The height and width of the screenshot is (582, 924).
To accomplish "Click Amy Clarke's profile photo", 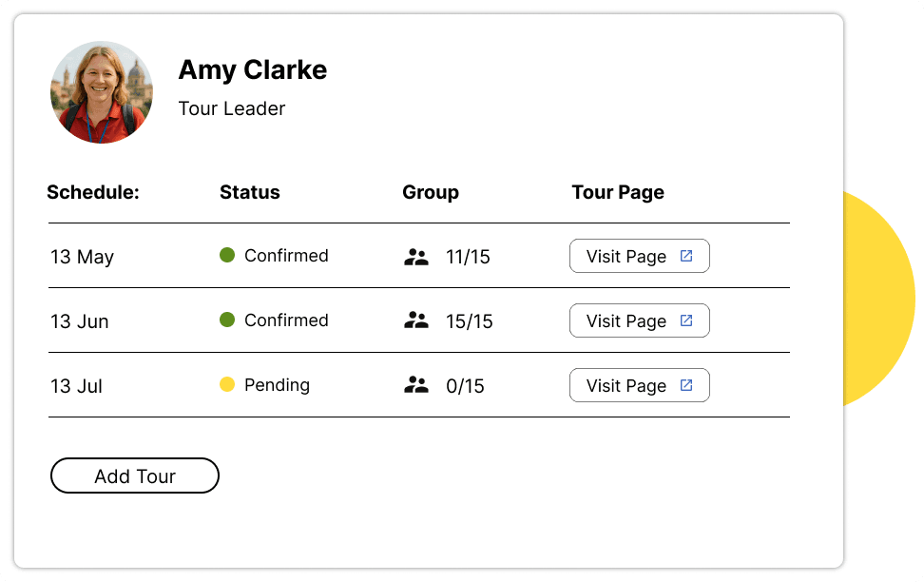I will pyautogui.click(x=101, y=92).
